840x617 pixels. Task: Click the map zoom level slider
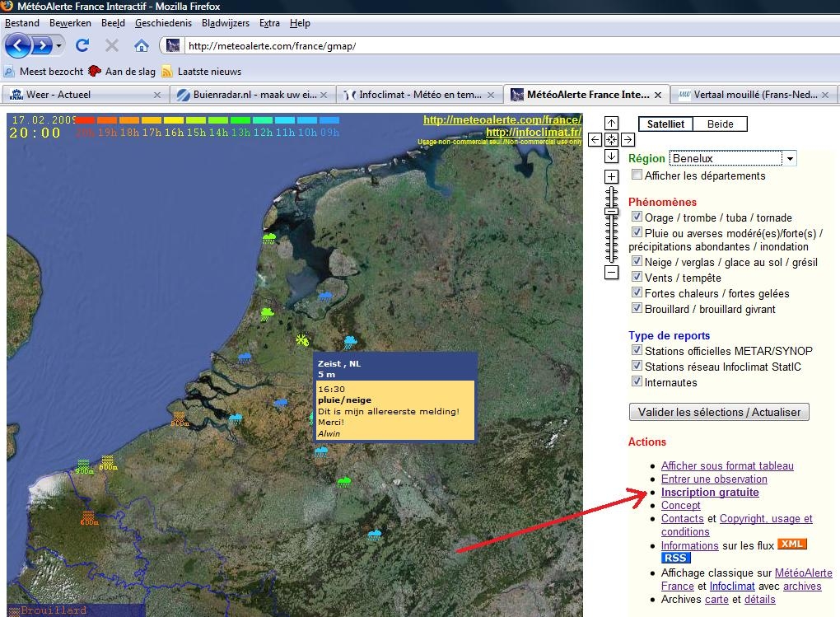tap(611, 225)
